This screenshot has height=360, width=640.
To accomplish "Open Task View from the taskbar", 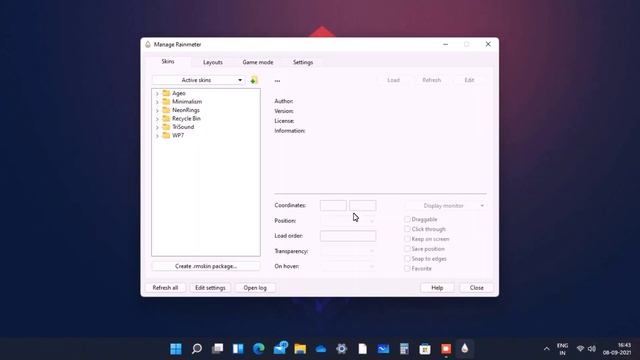I will 218,349.
